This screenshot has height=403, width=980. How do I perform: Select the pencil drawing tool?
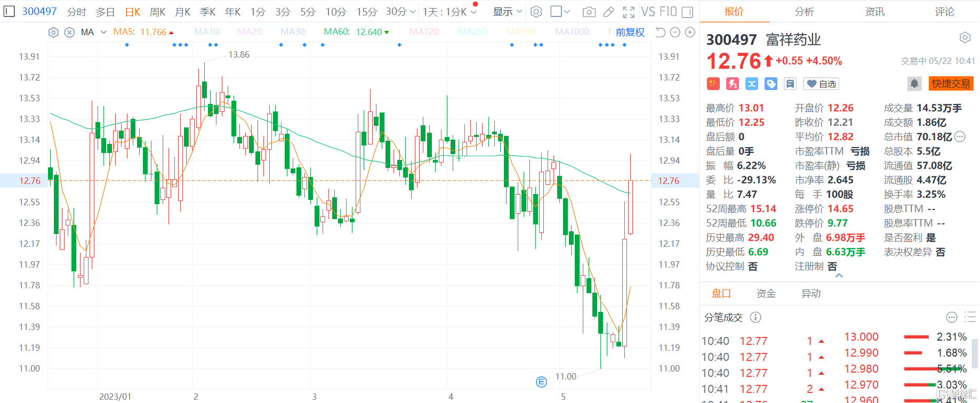(x=608, y=12)
